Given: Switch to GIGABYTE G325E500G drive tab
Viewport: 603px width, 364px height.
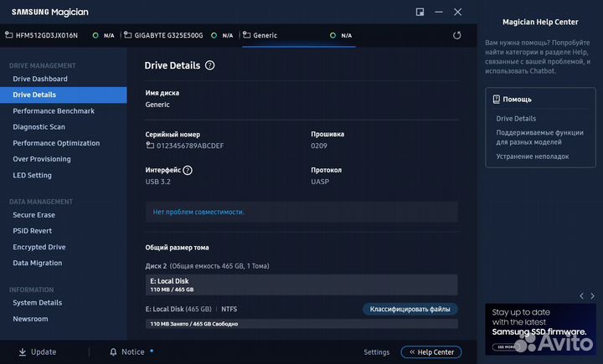Looking at the screenshot, I should [x=179, y=35].
